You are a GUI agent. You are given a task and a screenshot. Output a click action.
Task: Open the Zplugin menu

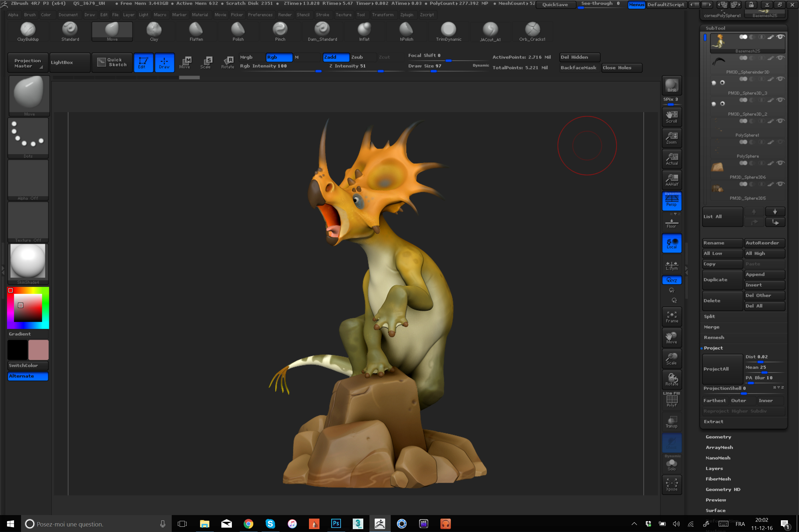tap(407, 15)
